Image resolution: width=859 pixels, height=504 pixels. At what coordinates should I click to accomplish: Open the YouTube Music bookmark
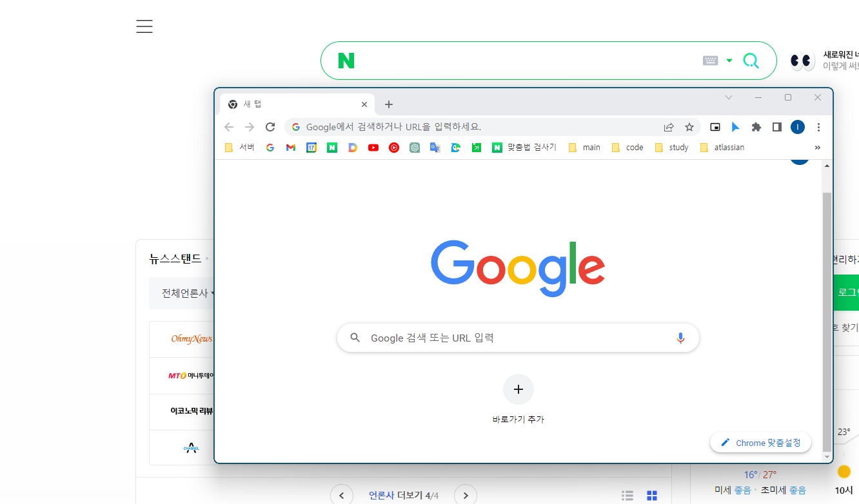[394, 148]
